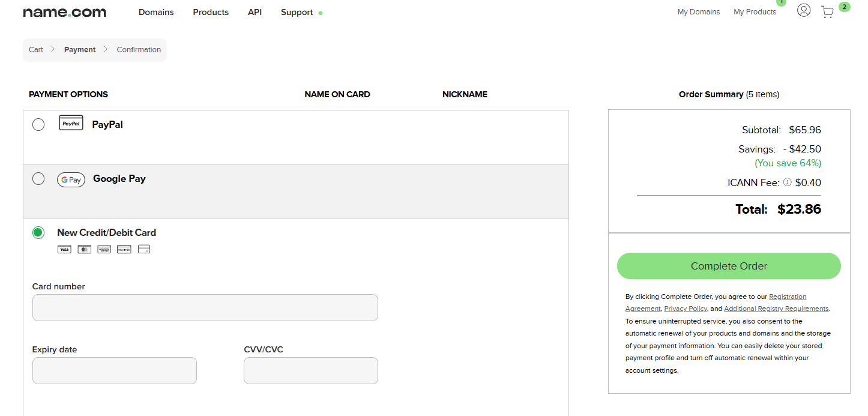Click the NAME ON CARD column header

pyautogui.click(x=337, y=94)
